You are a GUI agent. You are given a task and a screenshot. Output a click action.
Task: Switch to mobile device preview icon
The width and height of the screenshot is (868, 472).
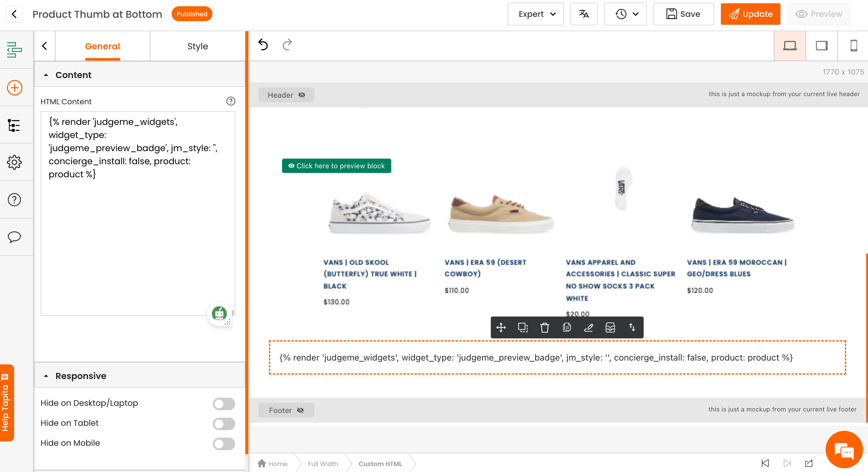pos(854,46)
